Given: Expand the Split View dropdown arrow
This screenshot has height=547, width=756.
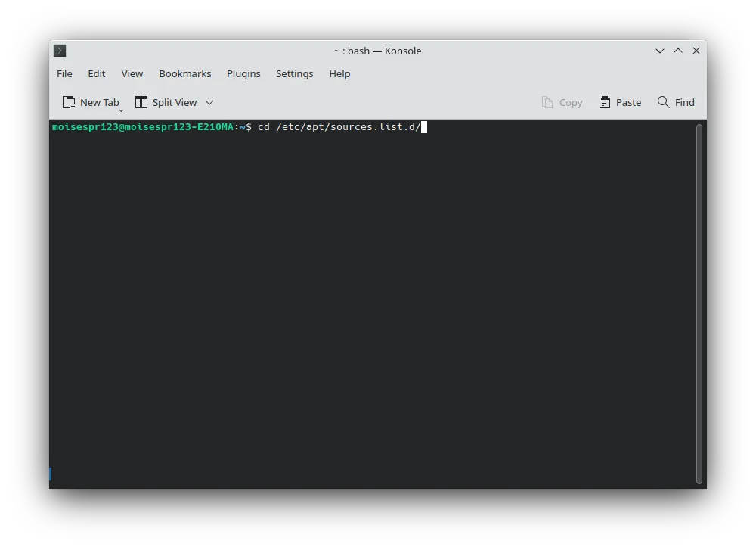Looking at the screenshot, I should point(209,102).
